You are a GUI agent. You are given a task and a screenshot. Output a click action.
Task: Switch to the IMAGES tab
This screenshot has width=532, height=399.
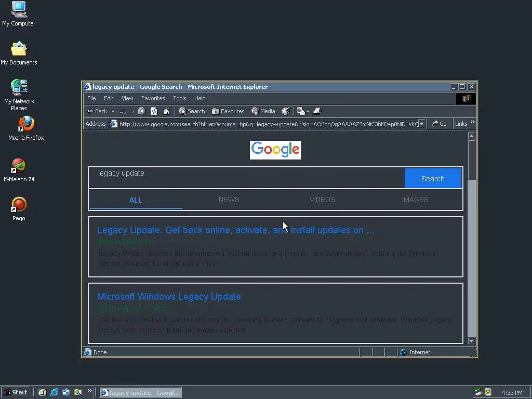415,200
